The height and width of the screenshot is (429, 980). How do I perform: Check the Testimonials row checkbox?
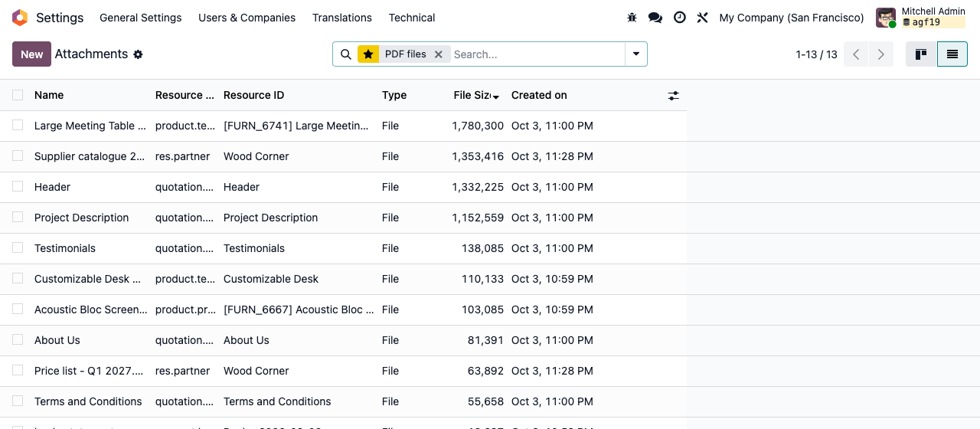click(x=18, y=247)
